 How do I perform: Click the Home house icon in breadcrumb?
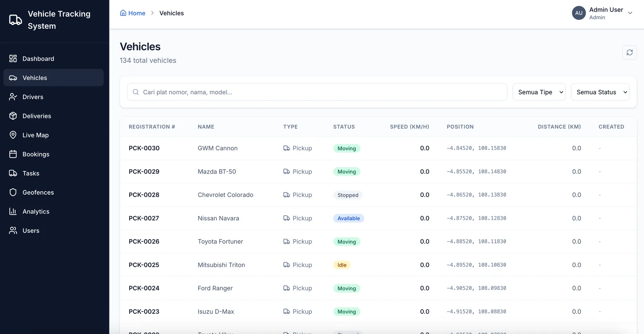tap(123, 13)
